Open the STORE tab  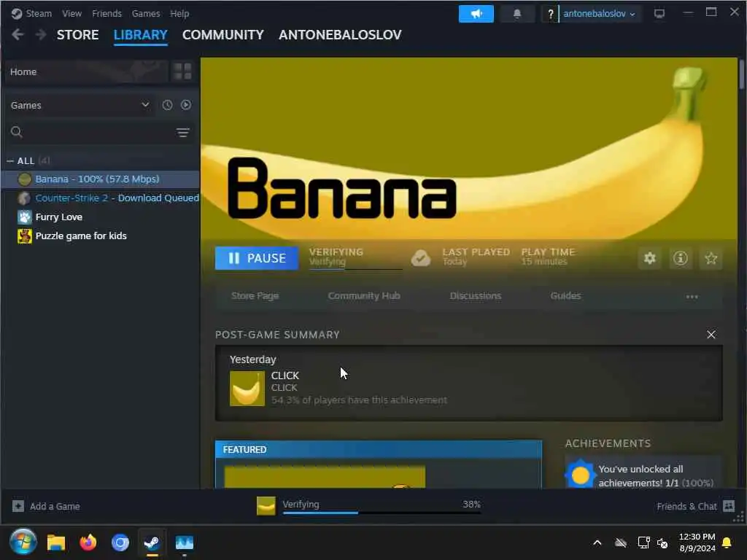77,35
